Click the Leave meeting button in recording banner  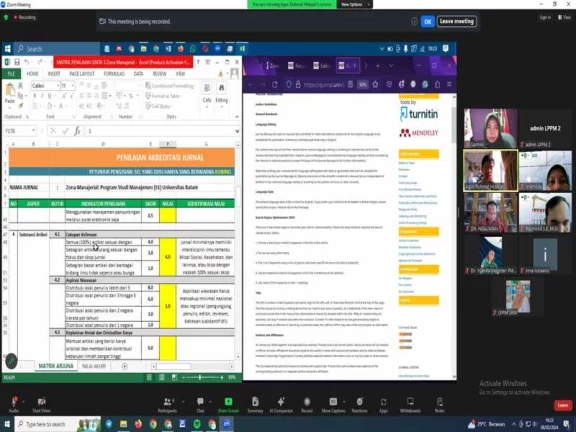[457, 21]
